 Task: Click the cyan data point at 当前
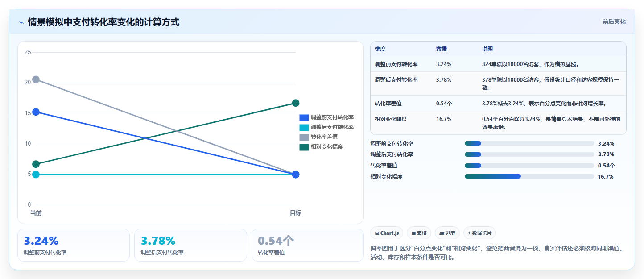[x=36, y=174]
